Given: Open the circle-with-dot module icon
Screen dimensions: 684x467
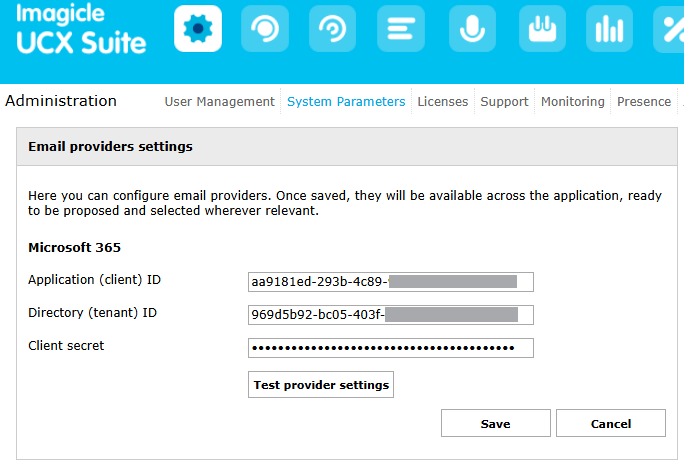Looking at the screenshot, I should tap(265, 29).
